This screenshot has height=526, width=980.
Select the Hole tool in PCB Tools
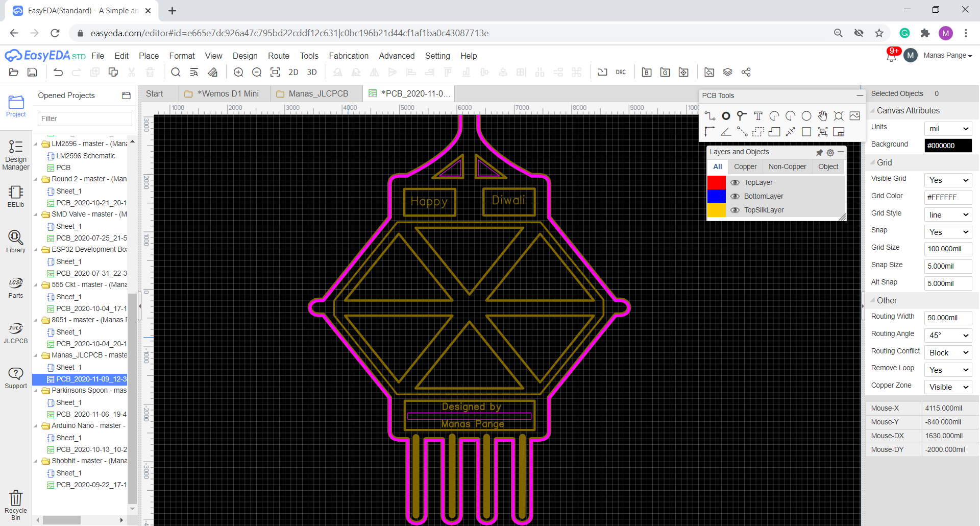pyautogui.click(x=839, y=116)
